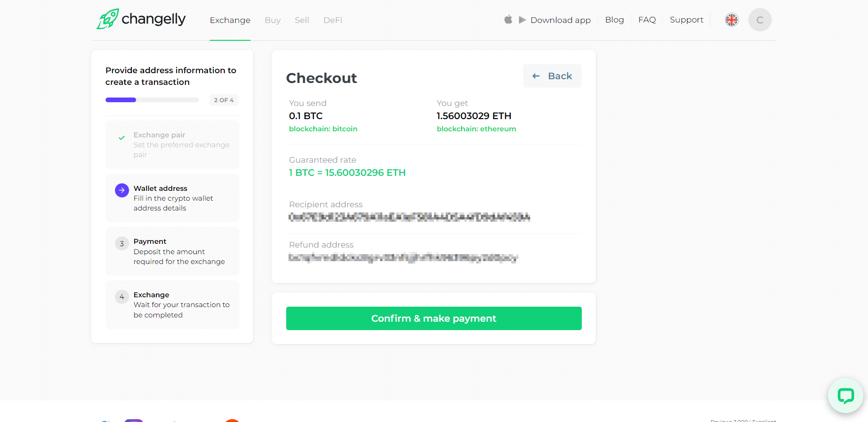The height and width of the screenshot is (422, 868).
Task: Go to the DeFi tab
Action: pos(333,20)
